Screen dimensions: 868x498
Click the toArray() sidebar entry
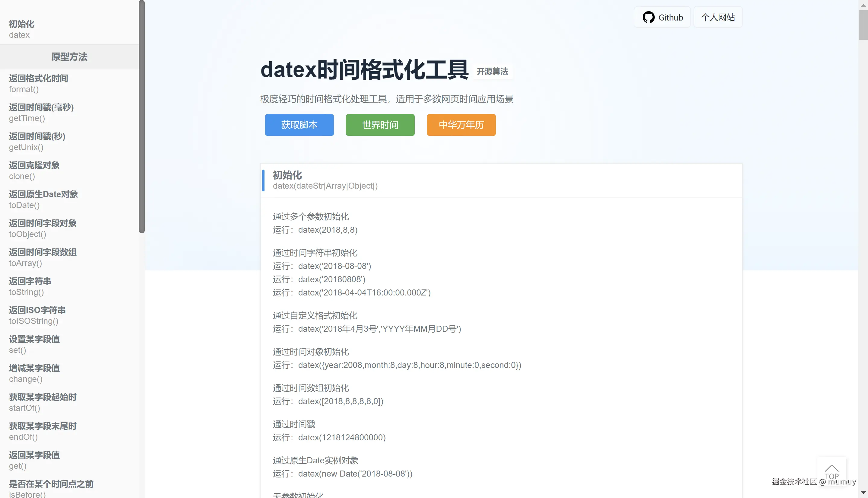point(43,257)
